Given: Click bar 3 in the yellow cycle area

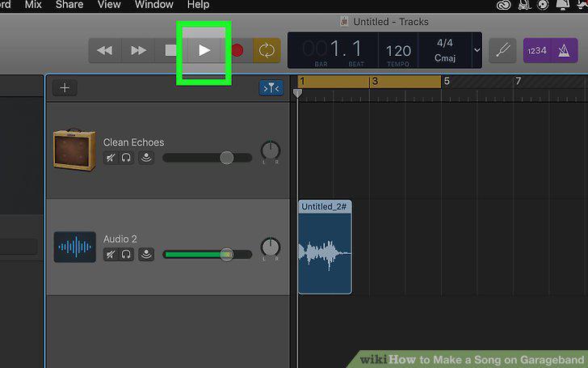Looking at the screenshot, I should pos(375,81).
